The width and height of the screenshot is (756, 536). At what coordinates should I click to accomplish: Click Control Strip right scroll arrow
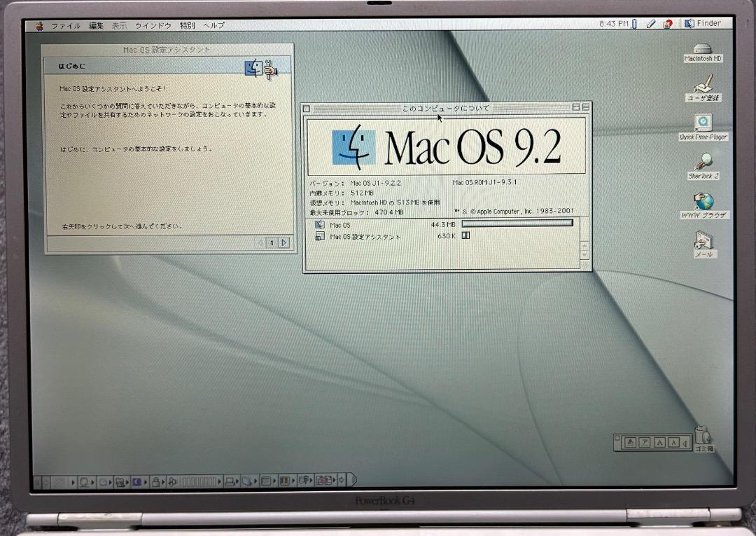coord(342,480)
